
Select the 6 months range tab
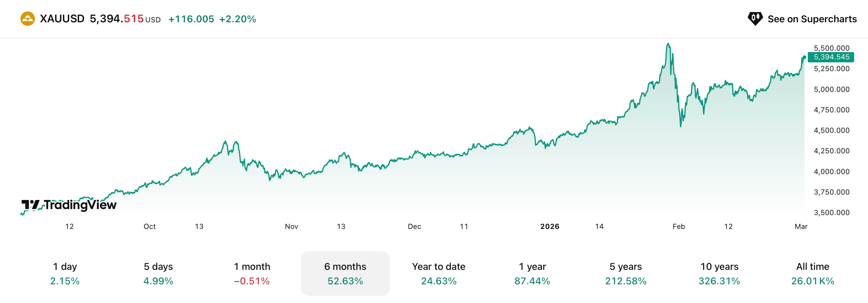[x=345, y=273]
